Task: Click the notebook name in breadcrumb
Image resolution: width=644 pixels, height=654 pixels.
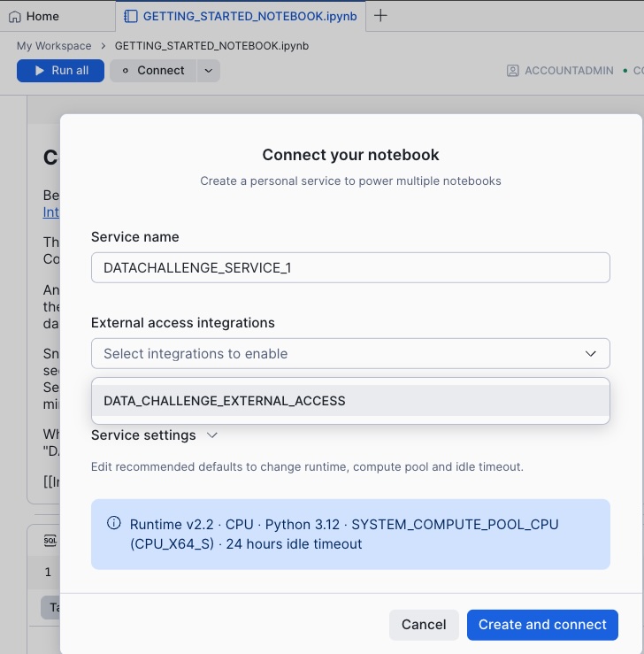Action: (211, 45)
